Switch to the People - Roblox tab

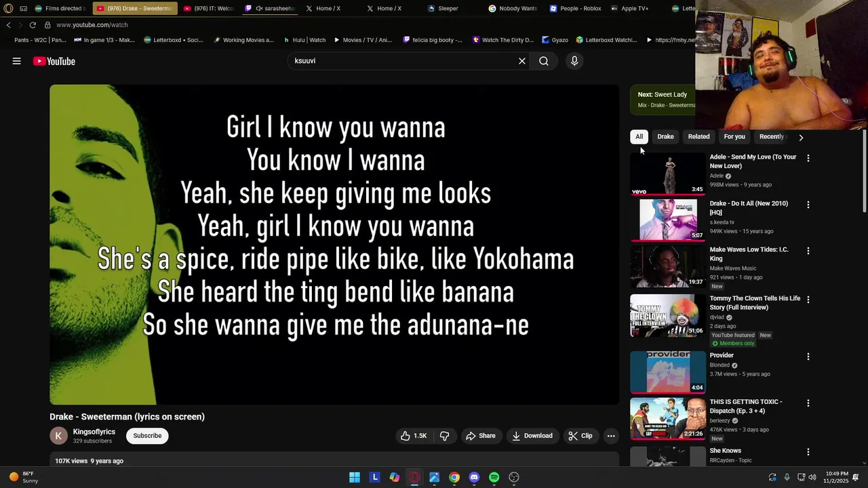click(x=574, y=8)
